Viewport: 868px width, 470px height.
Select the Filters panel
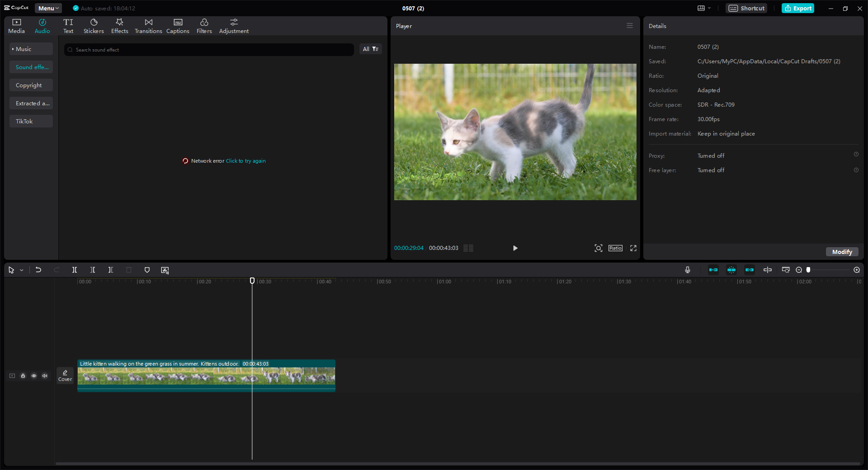point(204,25)
